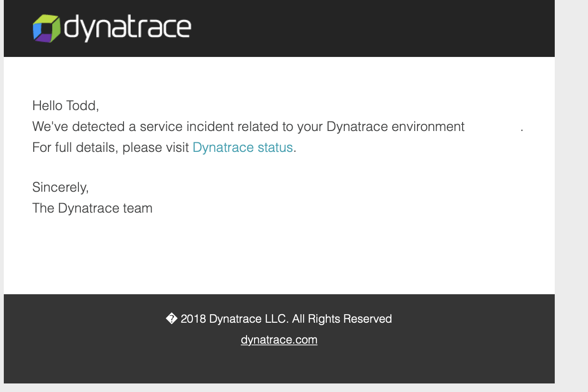Image resolution: width=588 pixels, height=392 pixels.
Task: Click the "We've detected a service incident" line
Action: pyautogui.click(x=278, y=127)
